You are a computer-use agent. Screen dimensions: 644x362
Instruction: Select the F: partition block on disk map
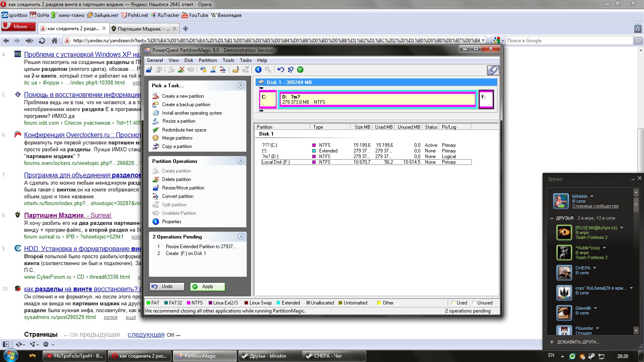point(486,99)
